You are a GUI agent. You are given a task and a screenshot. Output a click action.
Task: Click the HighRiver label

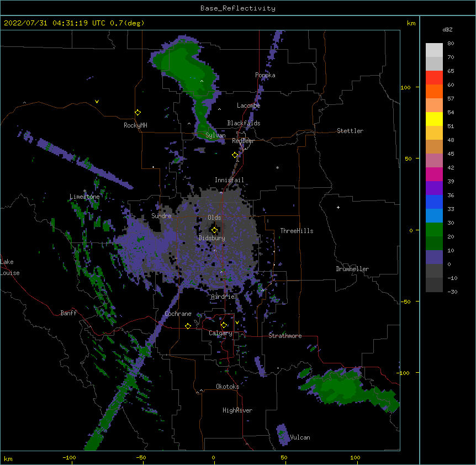point(237,410)
